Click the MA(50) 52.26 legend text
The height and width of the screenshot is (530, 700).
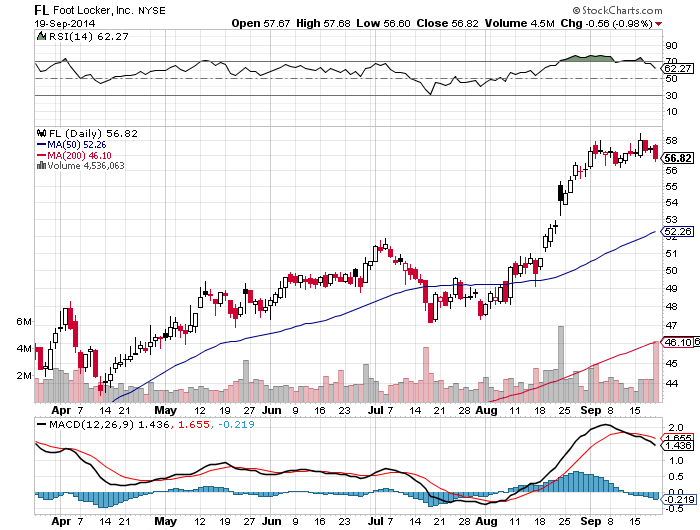pyautogui.click(x=77, y=145)
